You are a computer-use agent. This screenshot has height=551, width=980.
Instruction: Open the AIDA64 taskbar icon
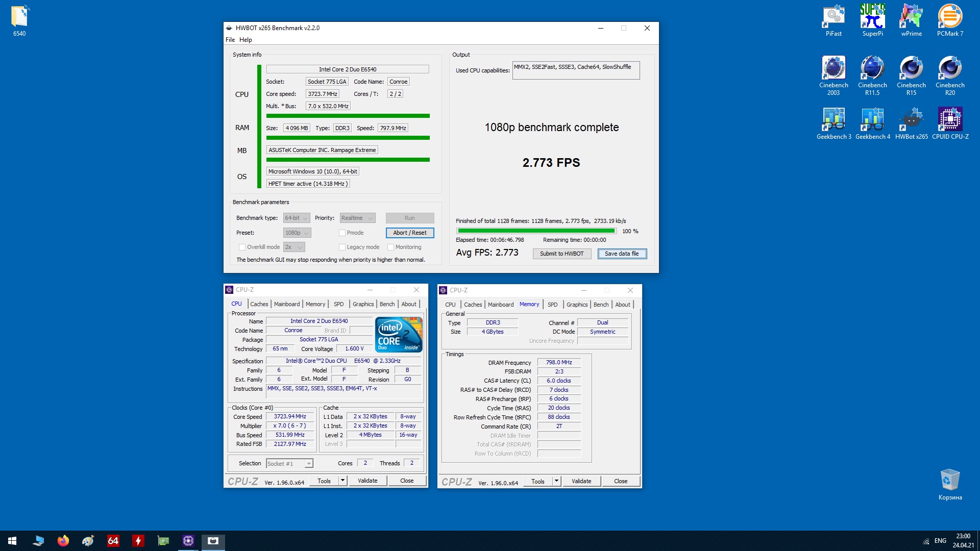tap(113, 541)
